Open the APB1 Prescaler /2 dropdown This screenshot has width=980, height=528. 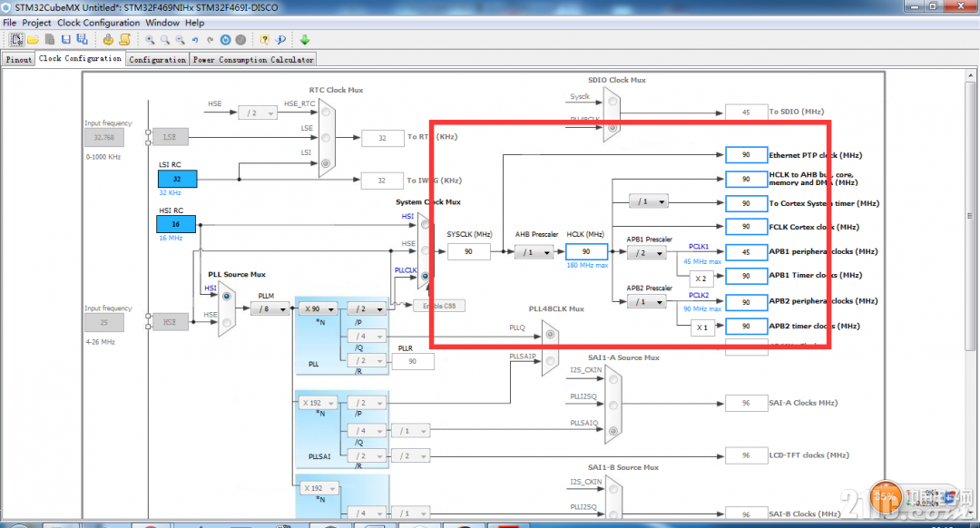(x=647, y=252)
